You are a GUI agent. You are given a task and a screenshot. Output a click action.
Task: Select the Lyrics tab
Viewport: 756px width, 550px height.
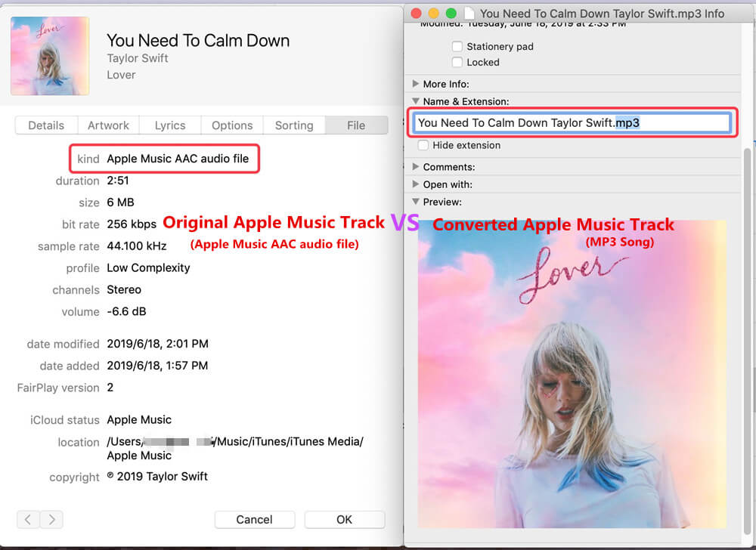point(170,125)
